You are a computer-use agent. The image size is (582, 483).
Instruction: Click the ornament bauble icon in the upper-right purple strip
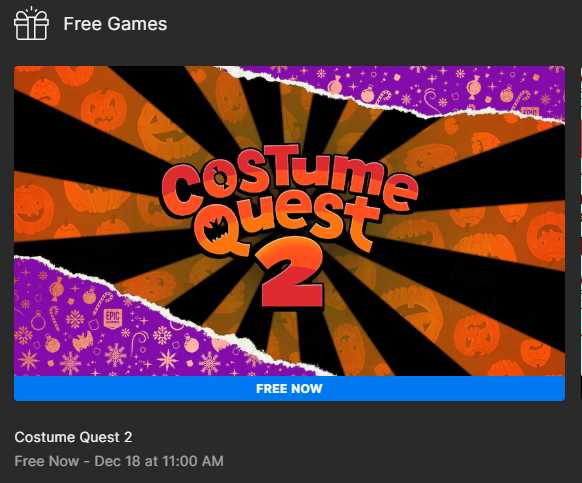click(x=507, y=94)
